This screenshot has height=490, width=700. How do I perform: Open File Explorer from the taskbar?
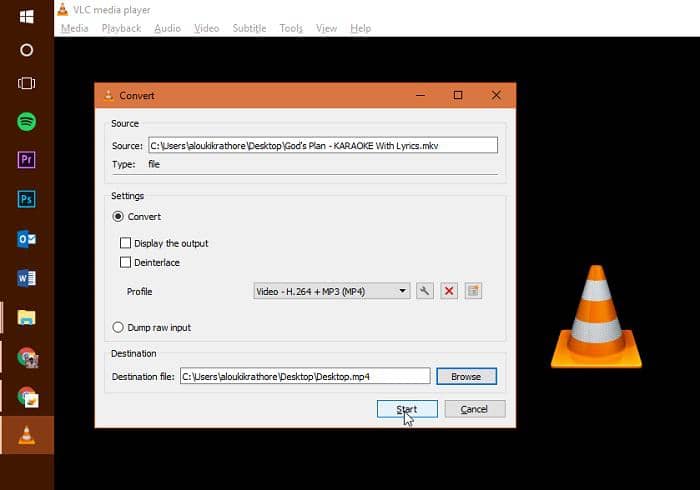pyautogui.click(x=27, y=317)
